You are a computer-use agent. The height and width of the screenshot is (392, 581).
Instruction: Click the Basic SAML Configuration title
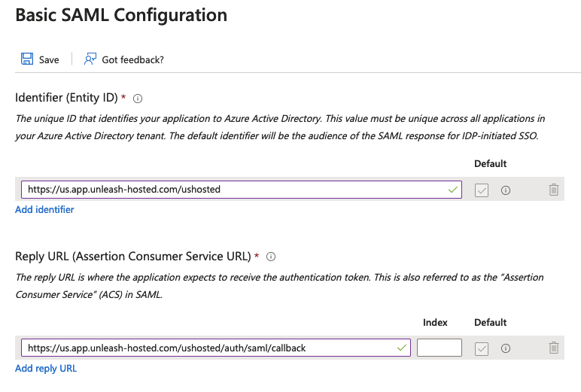[121, 14]
